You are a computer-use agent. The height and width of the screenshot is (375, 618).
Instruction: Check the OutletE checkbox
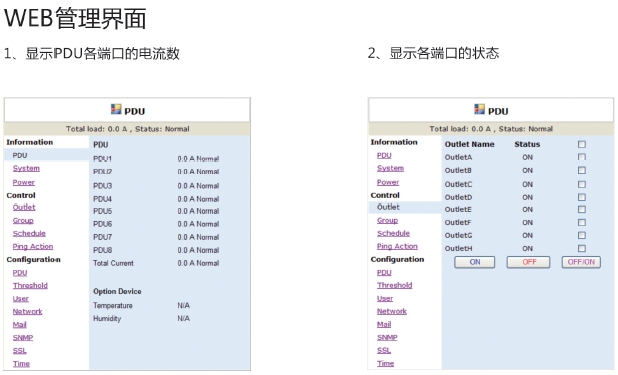click(582, 209)
